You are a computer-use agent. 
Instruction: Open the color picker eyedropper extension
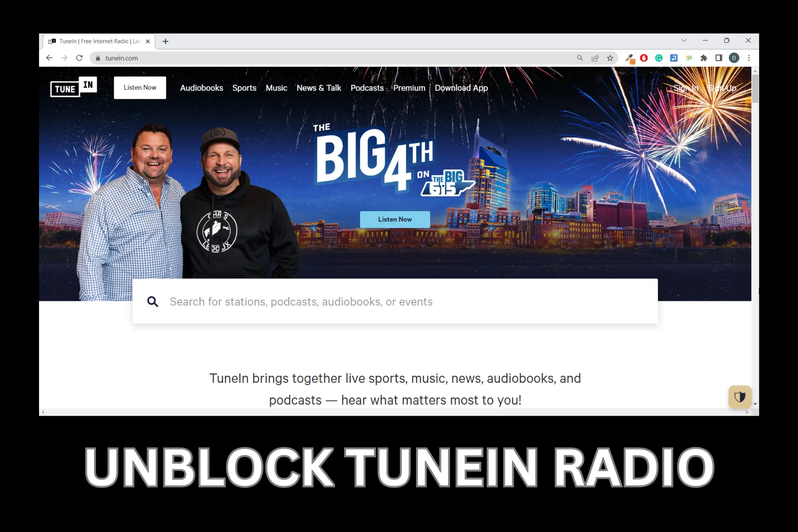[630, 58]
